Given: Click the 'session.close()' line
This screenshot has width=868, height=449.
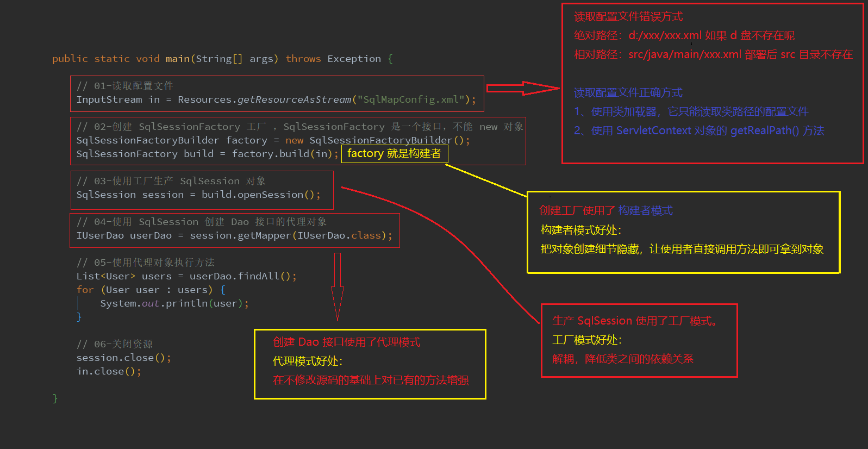Looking at the screenshot, I should click(123, 358).
